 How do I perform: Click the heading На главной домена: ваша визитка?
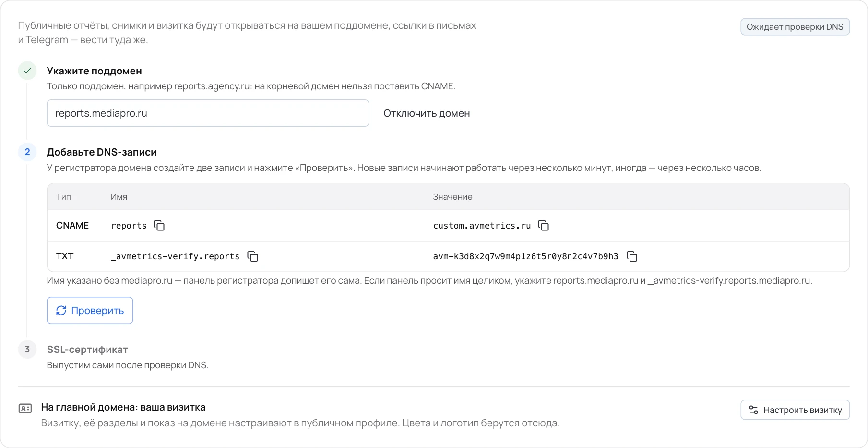(x=123, y=407)
